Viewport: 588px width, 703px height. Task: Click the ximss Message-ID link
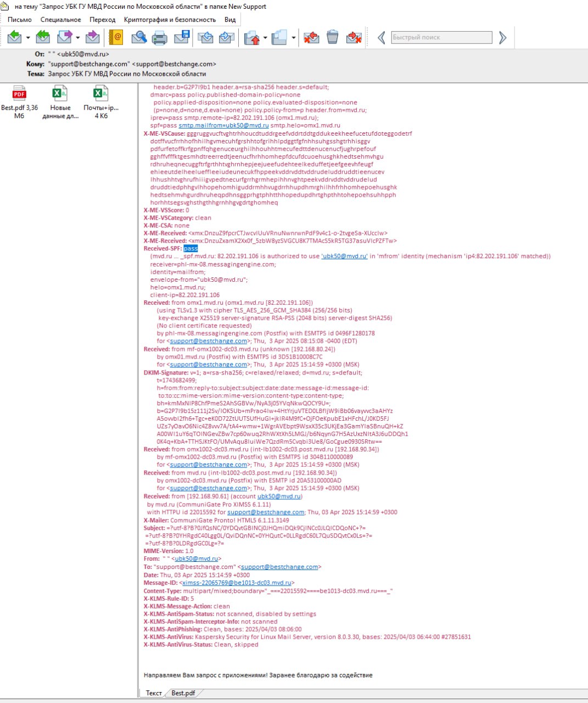(x=237, y=583)
